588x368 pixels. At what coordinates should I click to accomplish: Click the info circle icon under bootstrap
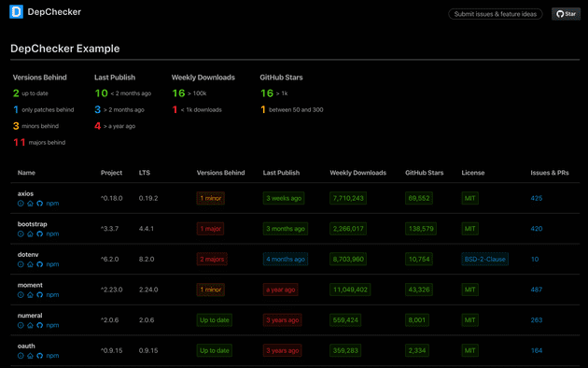tap(21, 234)
